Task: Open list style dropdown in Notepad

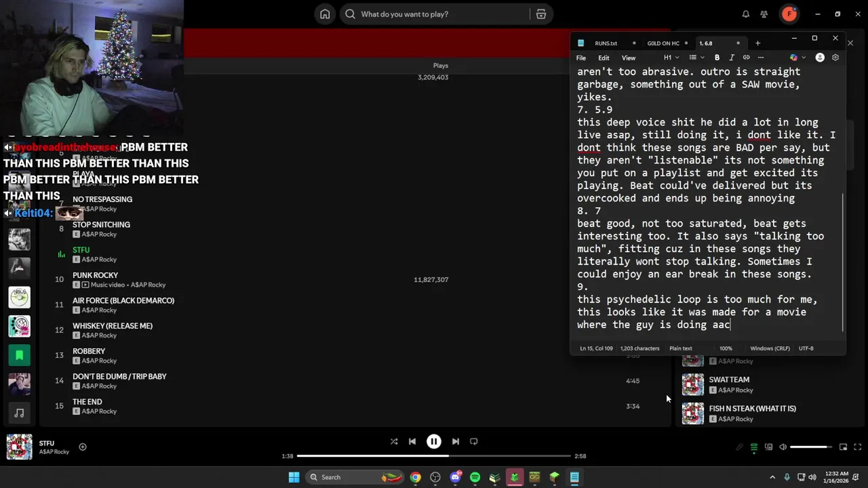Action: (696, 58)
